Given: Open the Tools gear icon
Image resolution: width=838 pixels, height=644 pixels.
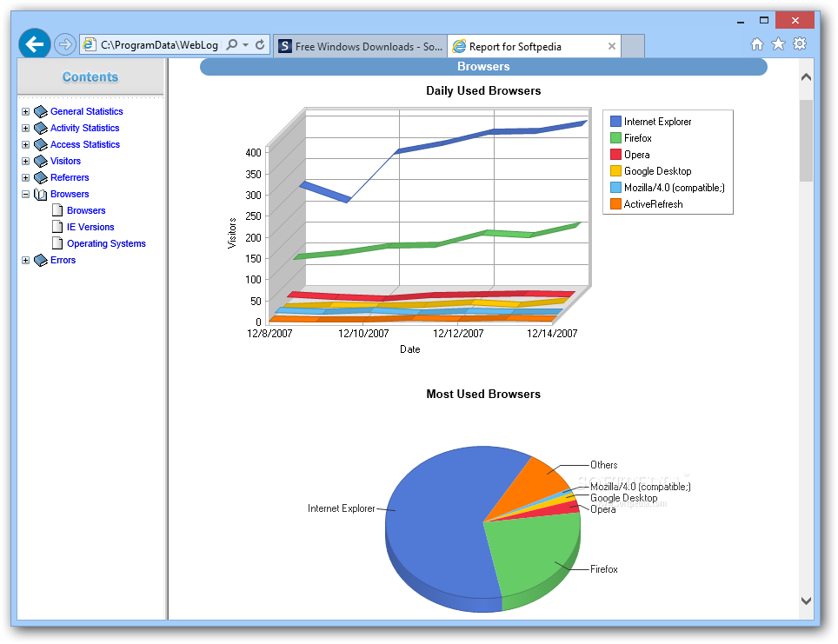Looking at the screenshot, I should point(800,43).
